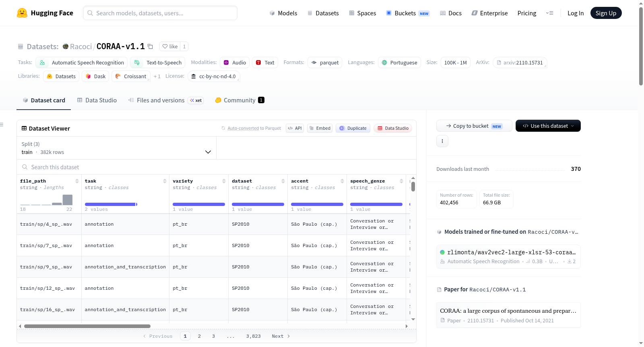
Task: Click the Search this dataset field
Action: tap(217, 167)
